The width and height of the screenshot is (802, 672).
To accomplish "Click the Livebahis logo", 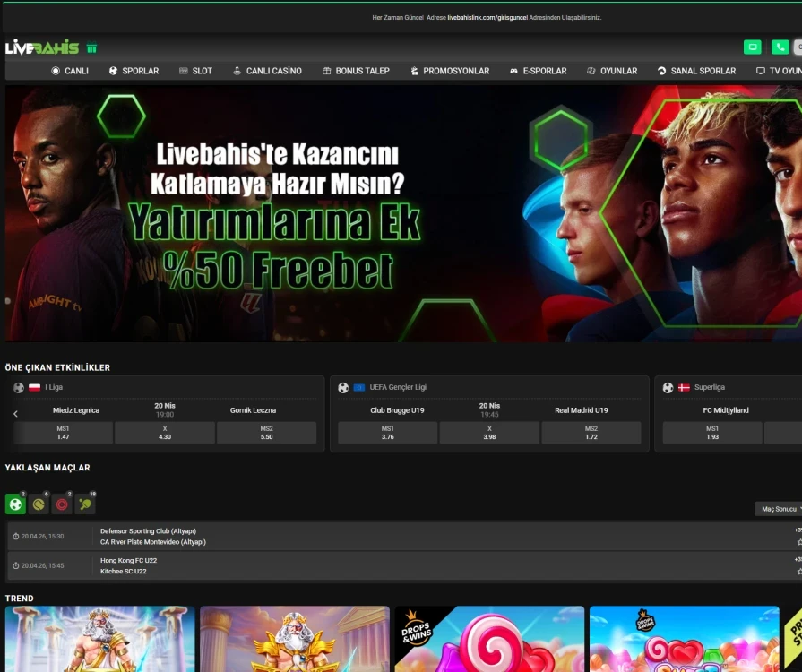I will [x=42, y=47].
